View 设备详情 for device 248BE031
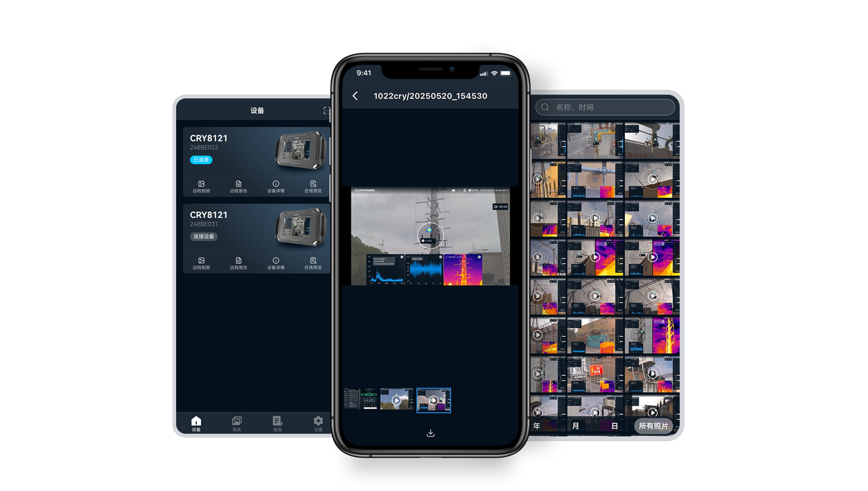This screenshot has width=868, height=491. click(x=276, y=263)
